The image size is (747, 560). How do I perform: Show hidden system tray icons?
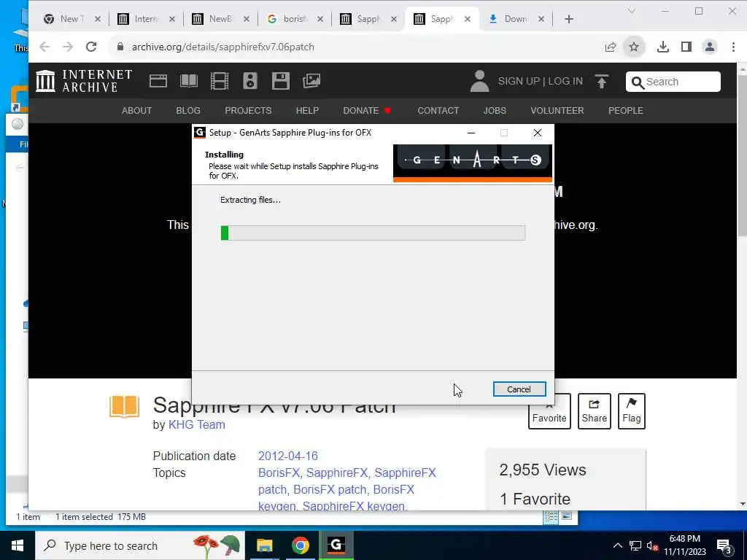coord(617,545)
